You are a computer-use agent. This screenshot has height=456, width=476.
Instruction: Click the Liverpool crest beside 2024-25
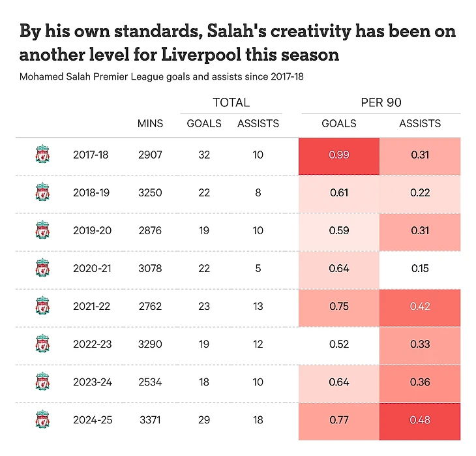(42, 420)
